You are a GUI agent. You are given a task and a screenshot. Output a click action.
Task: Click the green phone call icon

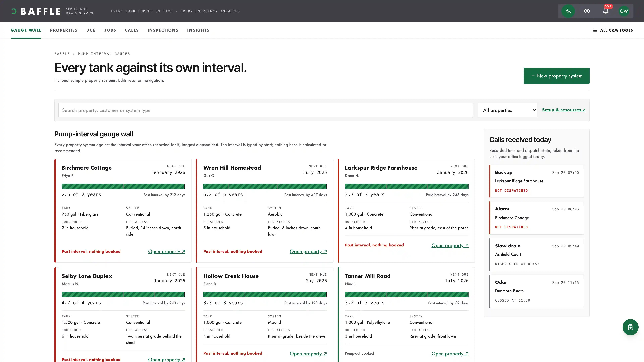[568, 11]
